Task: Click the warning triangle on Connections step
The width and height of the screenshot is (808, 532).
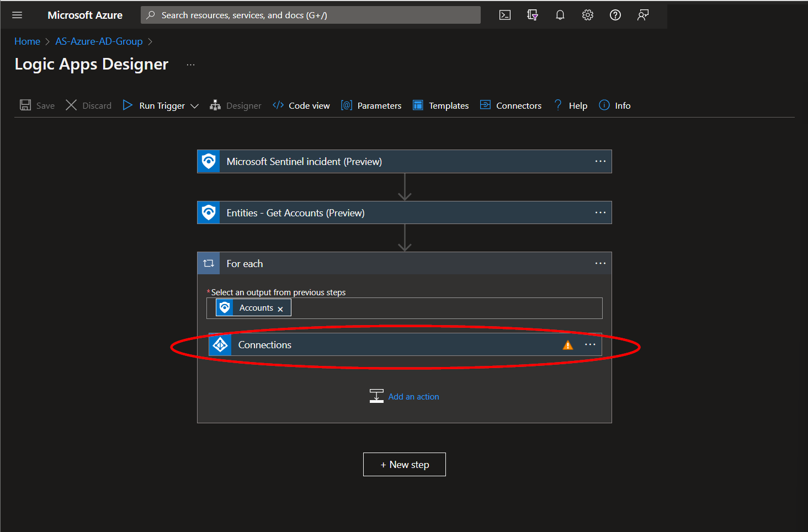Action: (x=568, y=345)
